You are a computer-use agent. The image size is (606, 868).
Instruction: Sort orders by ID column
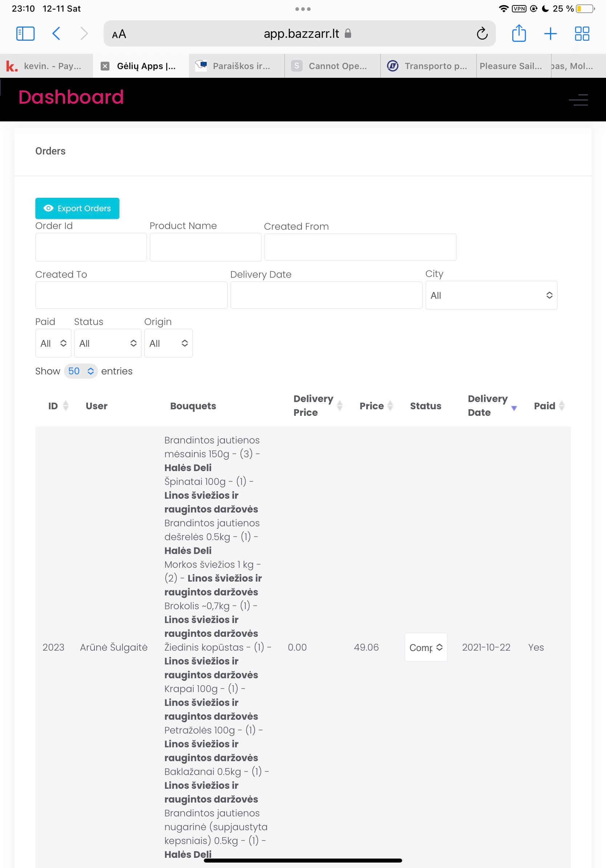(x=58, y=406)
